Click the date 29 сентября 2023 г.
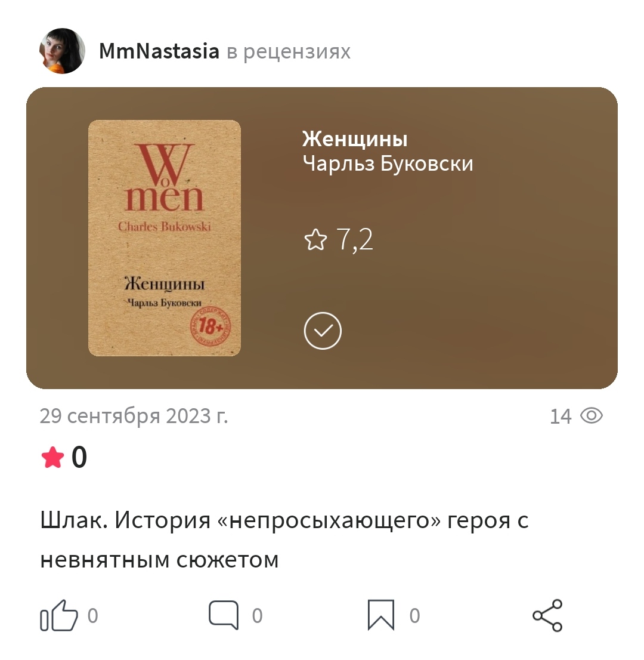Image resolution: width=644 pixels, height=660 pixels. 134,416
